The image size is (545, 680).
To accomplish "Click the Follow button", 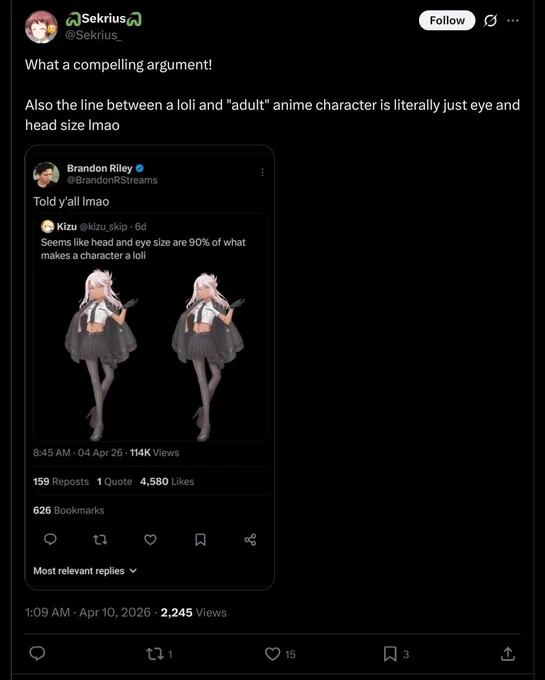I will [447, 20].
